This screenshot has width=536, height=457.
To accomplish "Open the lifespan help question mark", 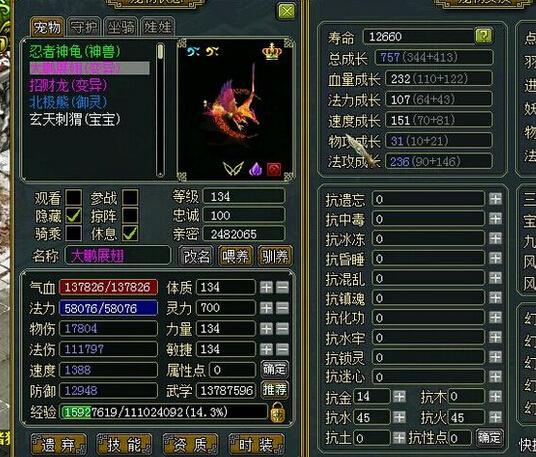I will 483,36.
